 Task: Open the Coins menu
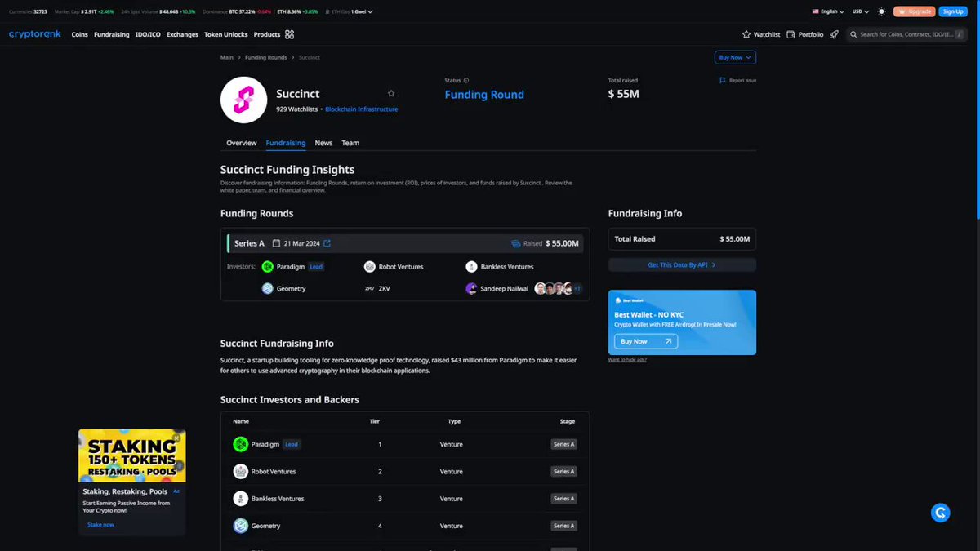tap(79, 34)
